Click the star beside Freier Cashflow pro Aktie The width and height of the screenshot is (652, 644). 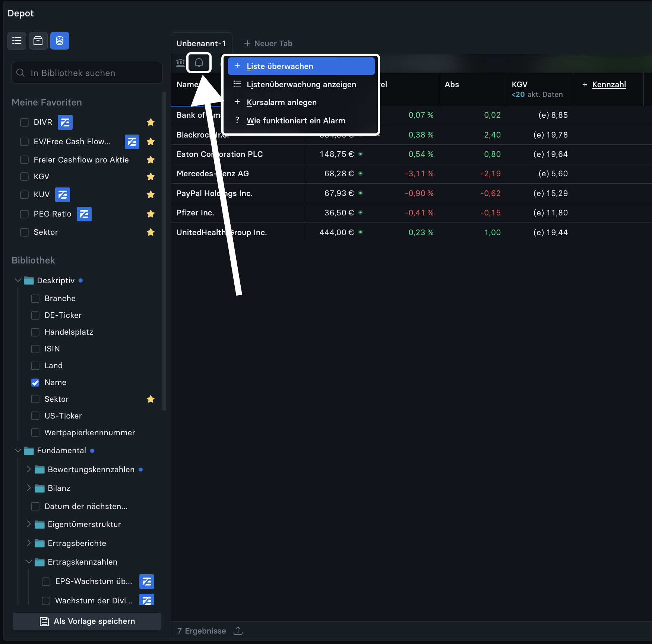[x=151, y=160]
